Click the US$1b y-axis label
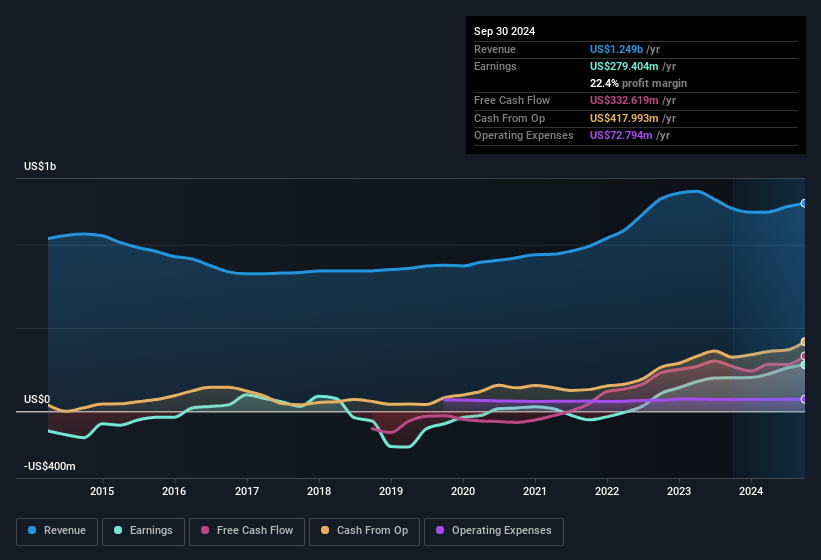 coord(40,166)
